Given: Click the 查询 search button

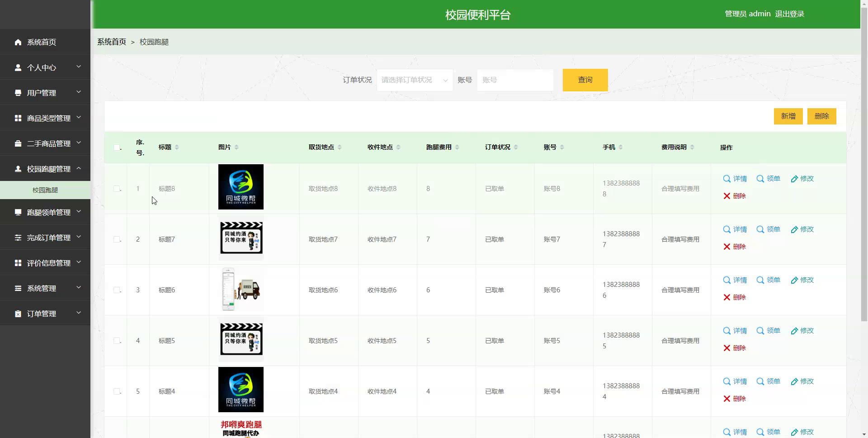Looking at the screenshot, I should [585, 80].
